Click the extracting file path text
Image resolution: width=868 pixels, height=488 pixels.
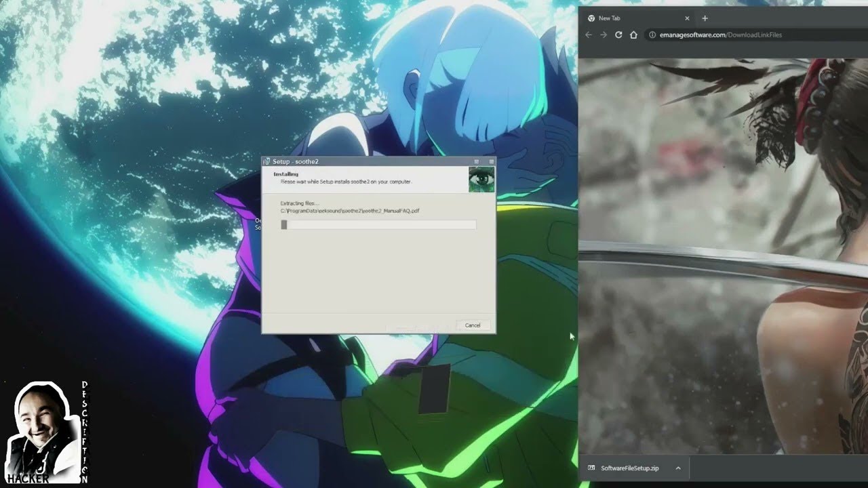coord(349,211)
